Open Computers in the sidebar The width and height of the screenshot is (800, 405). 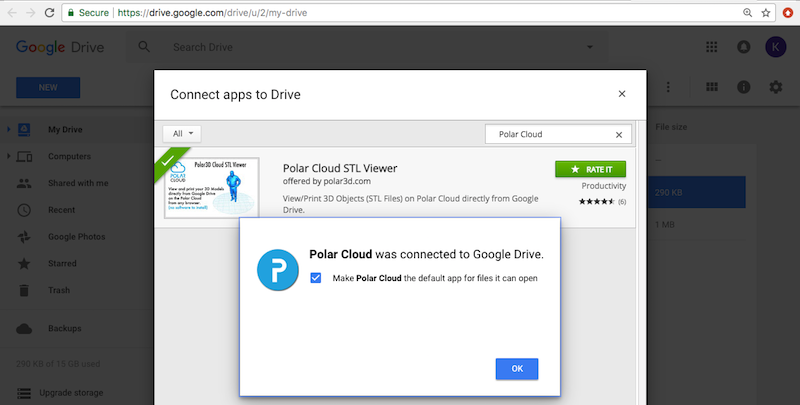tap(69, 157)
